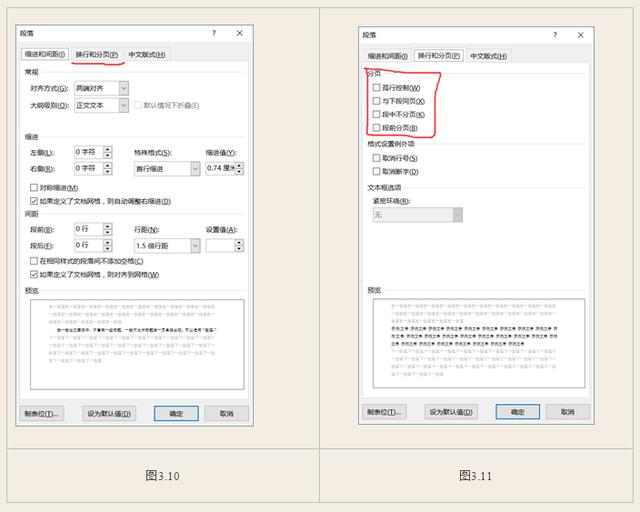Close the 图3.10 paragraph dialog with X

click(240, 33)
